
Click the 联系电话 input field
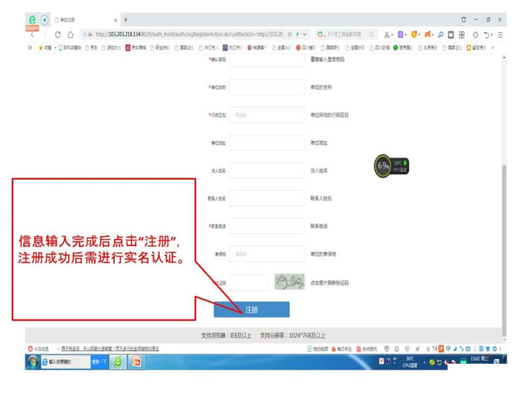267,226
